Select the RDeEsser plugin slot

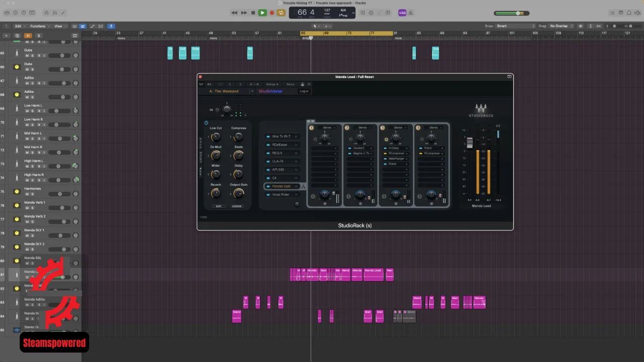282,145
